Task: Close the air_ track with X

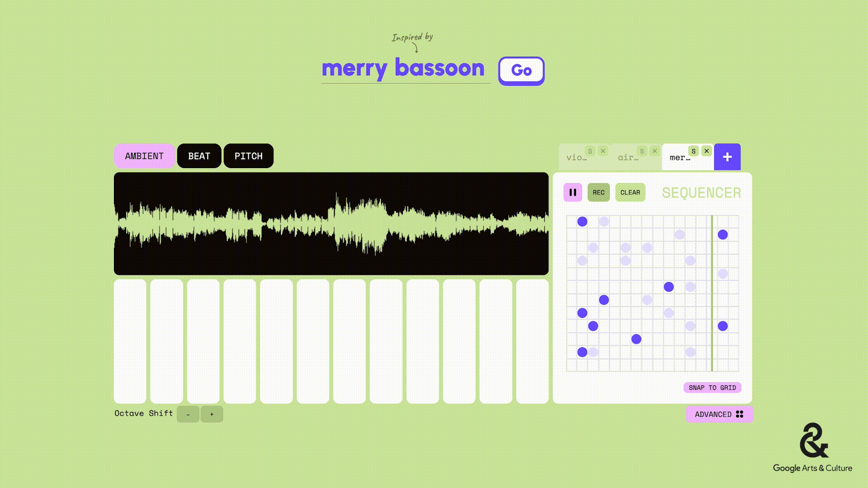Action: (x=654, y=150)
